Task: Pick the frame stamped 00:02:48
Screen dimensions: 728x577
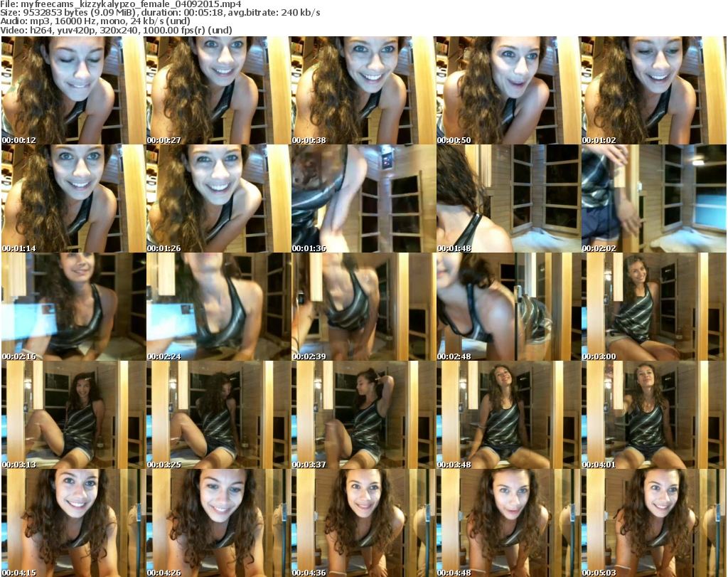Action: tap(509, 307)
